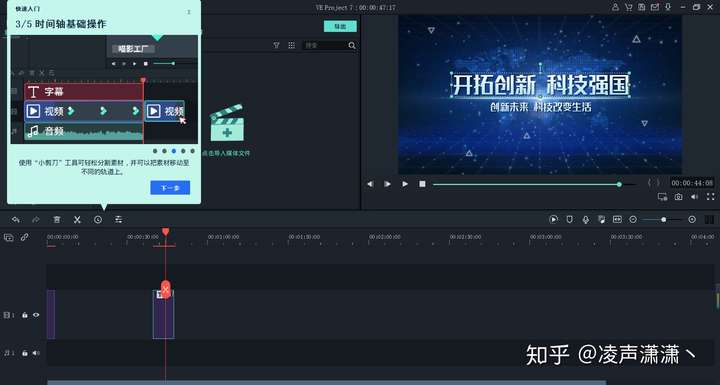Screen dimensions: 720x385
Task: Click the 00:01:00:00 ruler mark
Action: (x=224, y=237)
